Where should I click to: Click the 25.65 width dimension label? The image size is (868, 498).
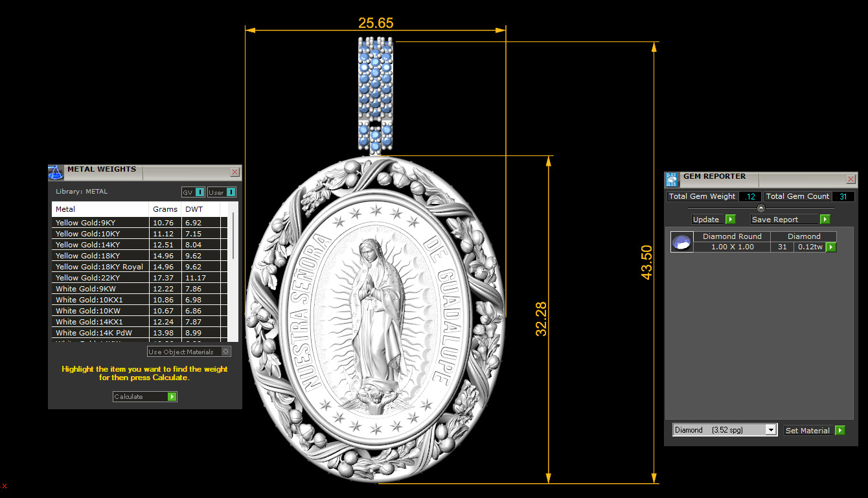click(376, 23)
